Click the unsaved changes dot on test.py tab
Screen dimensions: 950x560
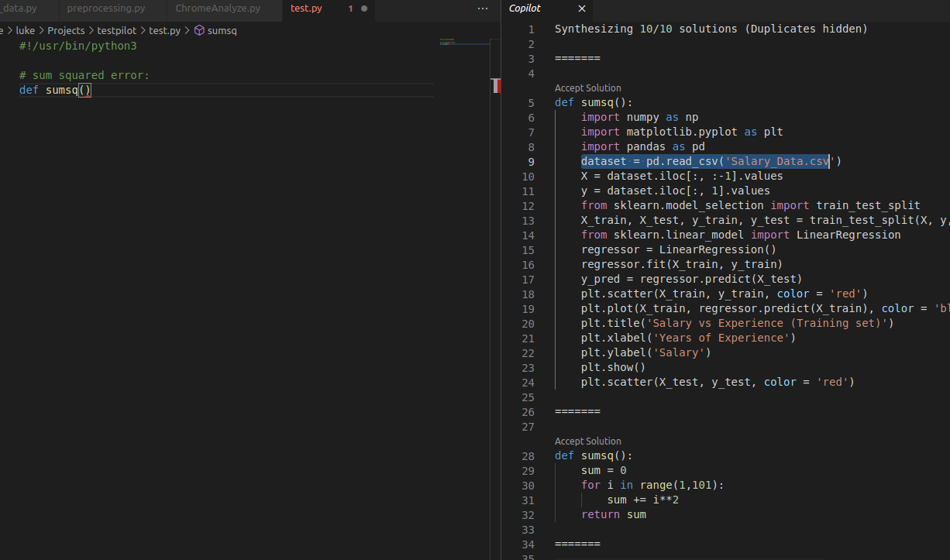coord(364,9)
